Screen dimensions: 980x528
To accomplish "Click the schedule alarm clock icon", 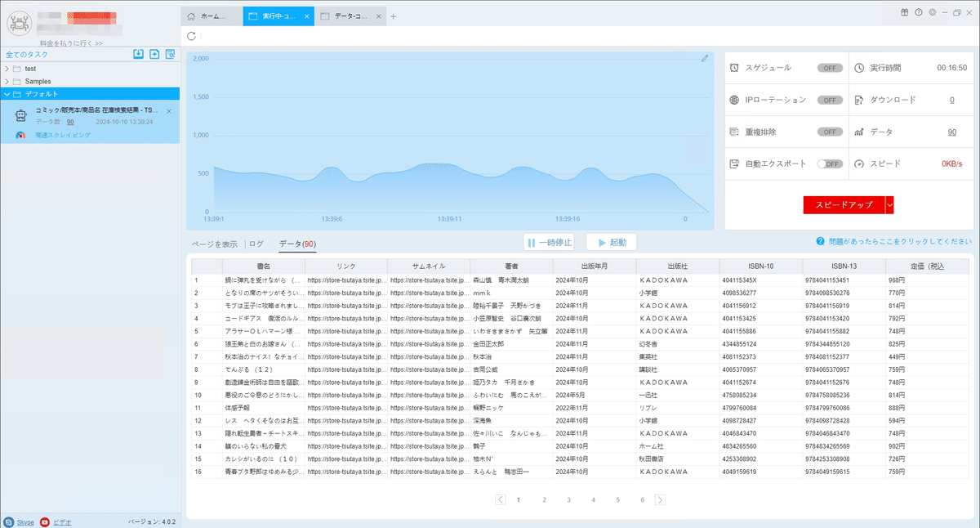I will (x=735, y=67).
